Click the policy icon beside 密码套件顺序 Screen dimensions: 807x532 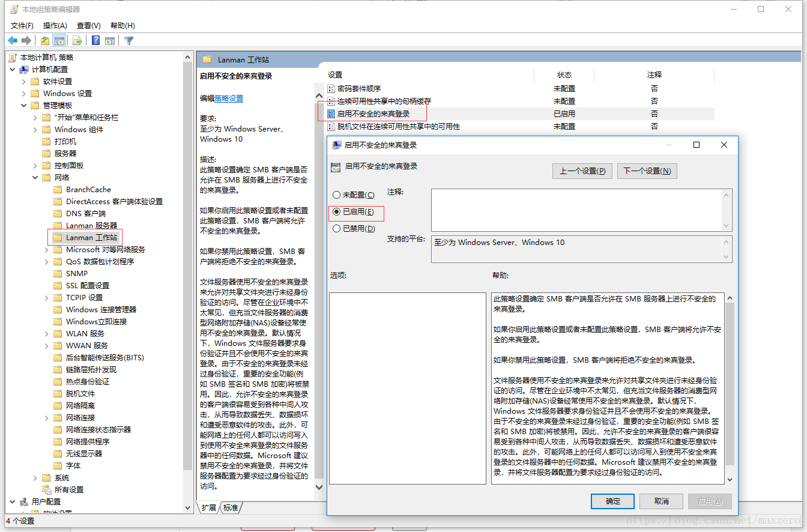[331, 88]
